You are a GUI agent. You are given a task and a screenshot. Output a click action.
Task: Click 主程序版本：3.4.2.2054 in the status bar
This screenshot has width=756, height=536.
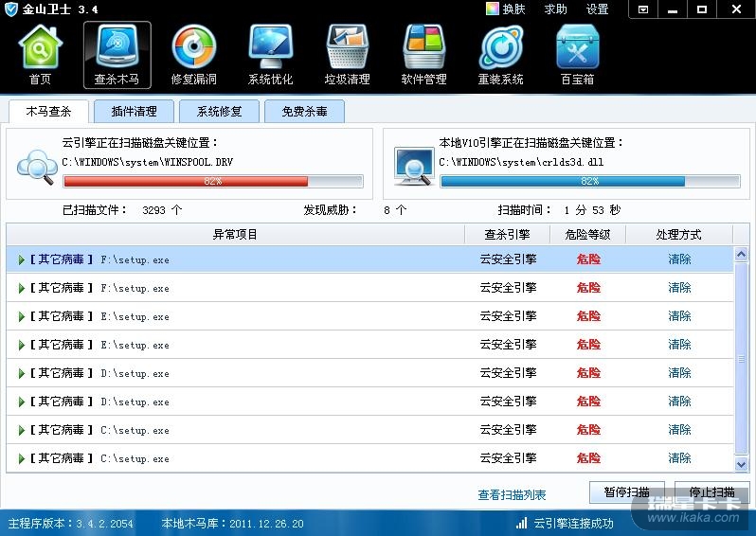point(70,524)
